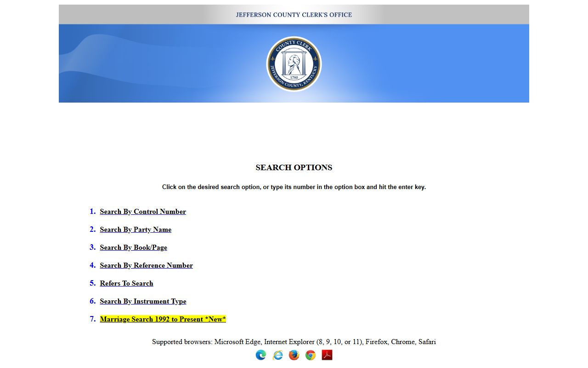The image size is (588, 368).
Task: Select Search By Reference Number link
Action: tap(146, 265)
